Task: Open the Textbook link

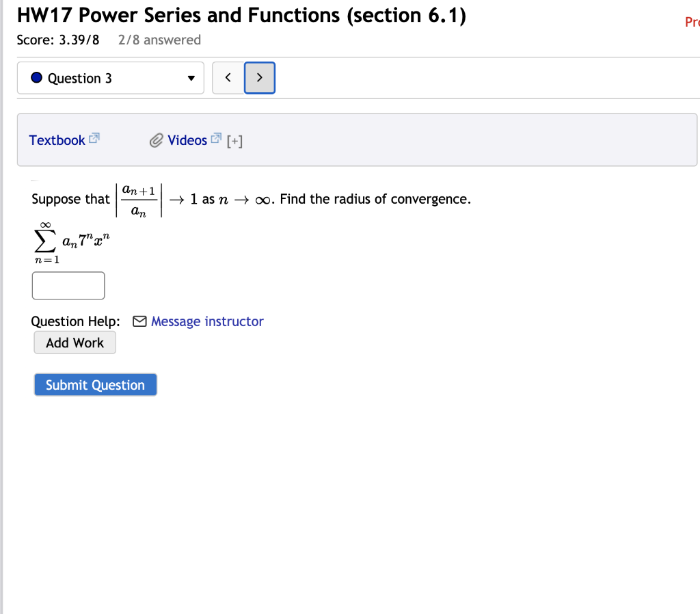Action: pos(57,139)
